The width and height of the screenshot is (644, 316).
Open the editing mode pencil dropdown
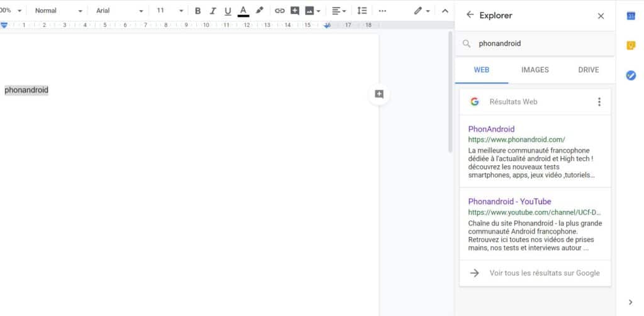tap(422, 11)
